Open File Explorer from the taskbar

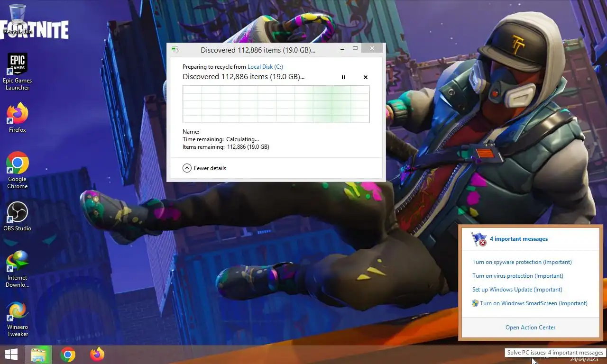coord(38,355)
